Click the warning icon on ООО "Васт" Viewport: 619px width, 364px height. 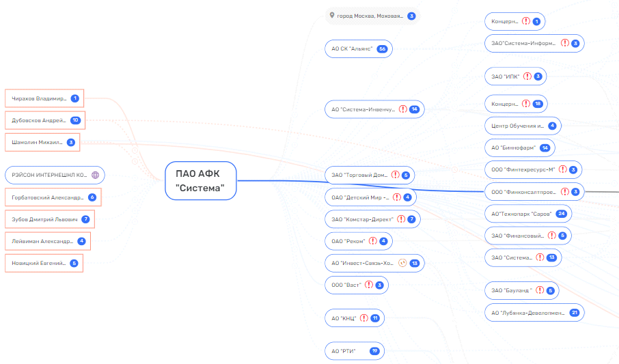(x=369, y=285)
